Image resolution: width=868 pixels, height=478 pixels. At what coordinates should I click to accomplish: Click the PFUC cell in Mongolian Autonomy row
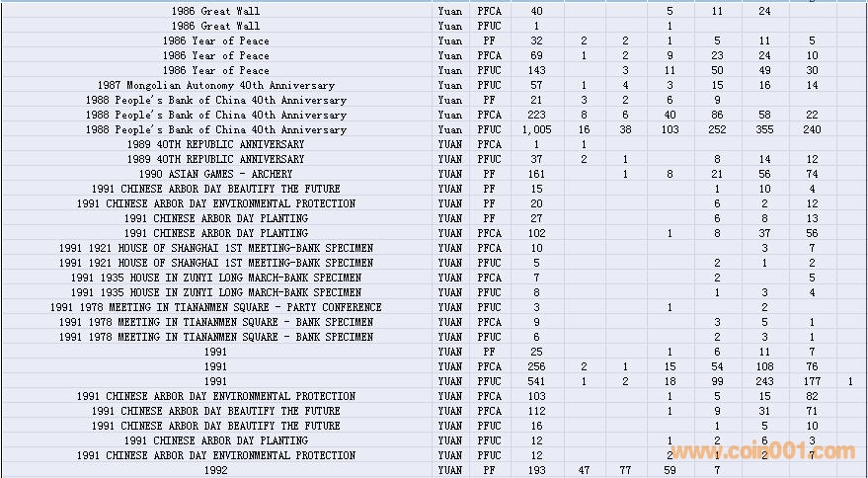coord(489,85)
